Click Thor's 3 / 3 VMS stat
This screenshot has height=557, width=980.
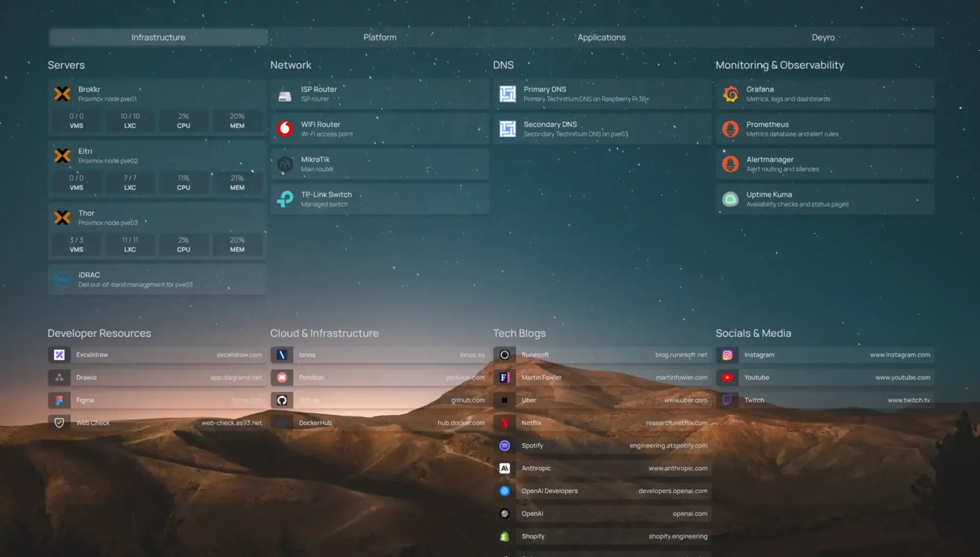coord(76,244)
